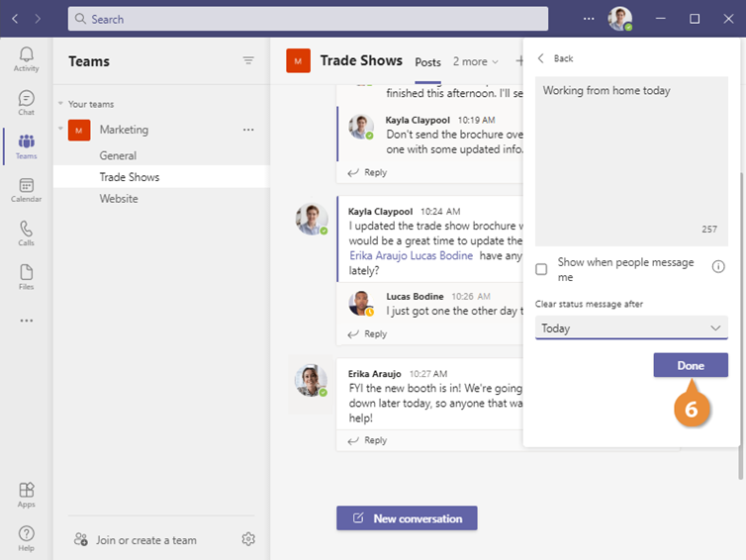Screen dimensions: 746x560
Task: Click the Trade Shows channel title
Action: point(361,60)
